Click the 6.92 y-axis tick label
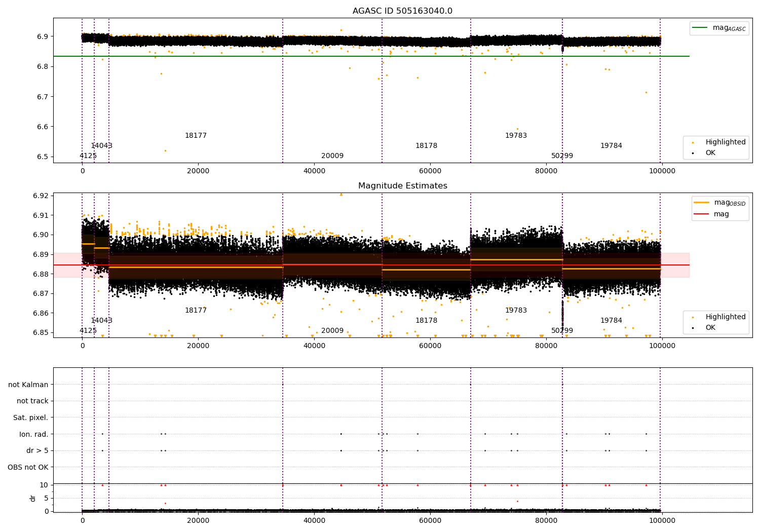 coord(41,196)
